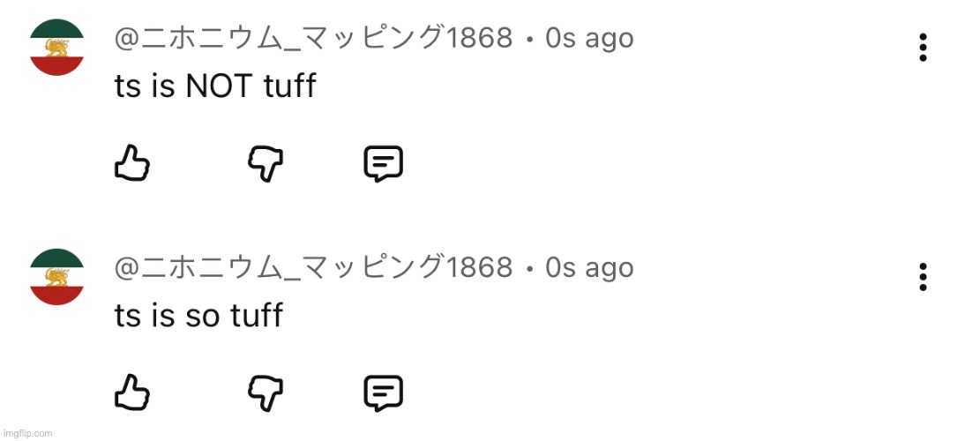980x441 pixels.
Task: Dislike the "ts is so tuff" comment
Action: pos(265,393)
